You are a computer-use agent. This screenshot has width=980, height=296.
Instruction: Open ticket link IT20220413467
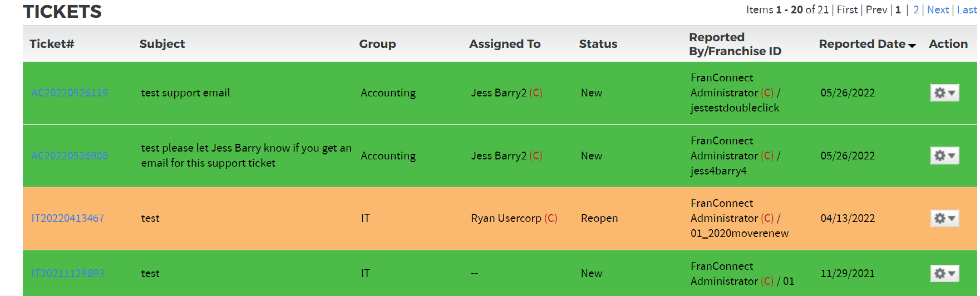68,218
